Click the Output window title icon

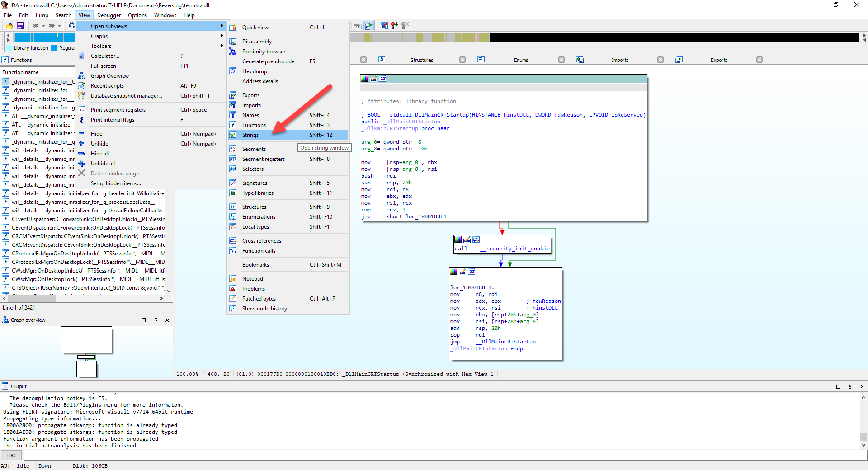(x=5, y=386)
